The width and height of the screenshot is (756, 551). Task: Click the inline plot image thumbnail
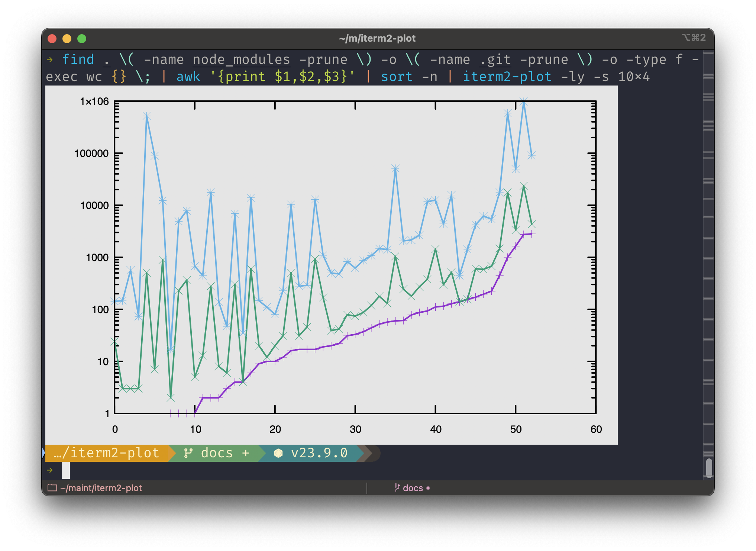[x=331, y=265]
